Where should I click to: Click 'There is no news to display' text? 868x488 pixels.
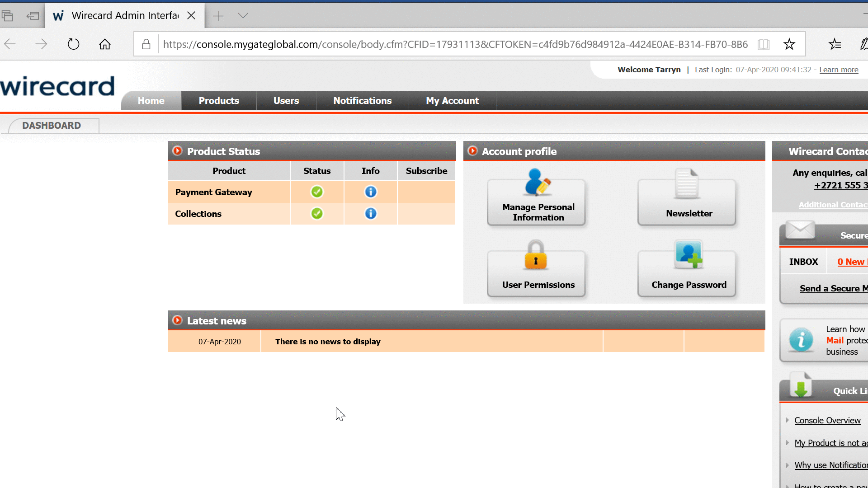click(328, 342)
